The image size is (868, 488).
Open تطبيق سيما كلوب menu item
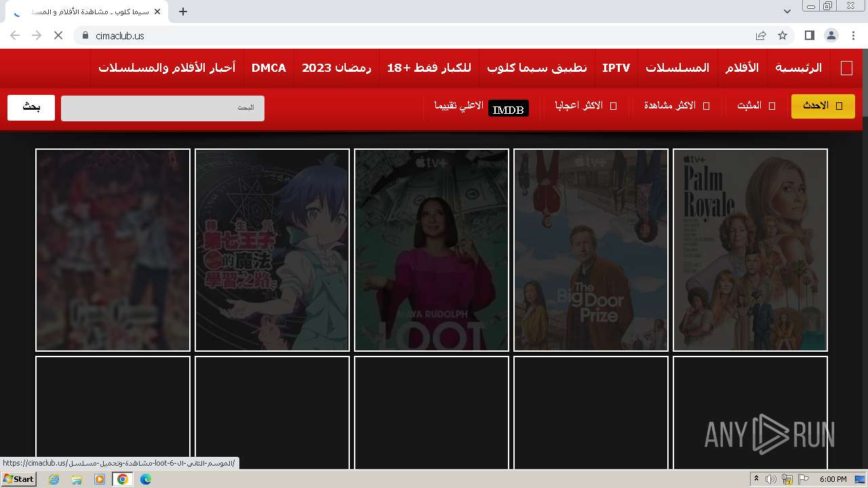click(x=537, y=68)
